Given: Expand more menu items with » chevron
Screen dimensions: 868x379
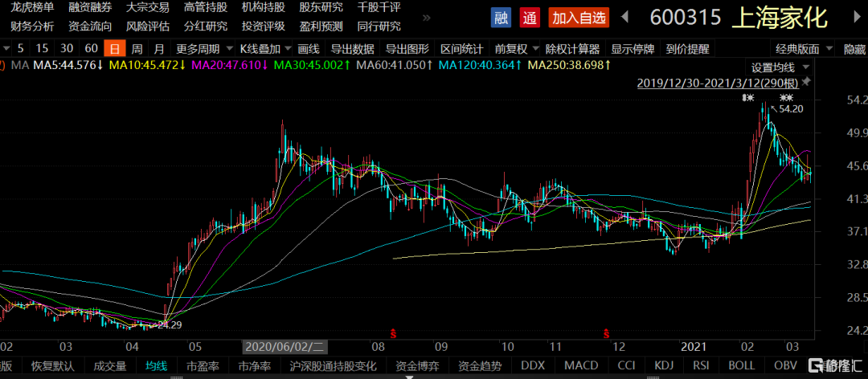Looking at the screenshot, I should [426, 18].
